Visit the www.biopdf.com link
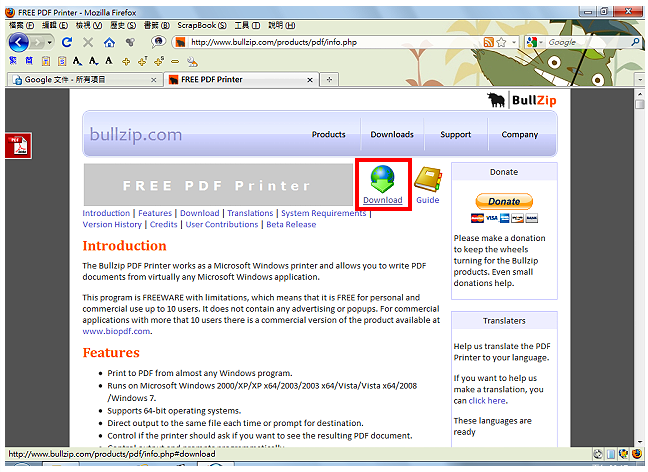This screenshot has height=472, width=648. click(x=116, y=331)
